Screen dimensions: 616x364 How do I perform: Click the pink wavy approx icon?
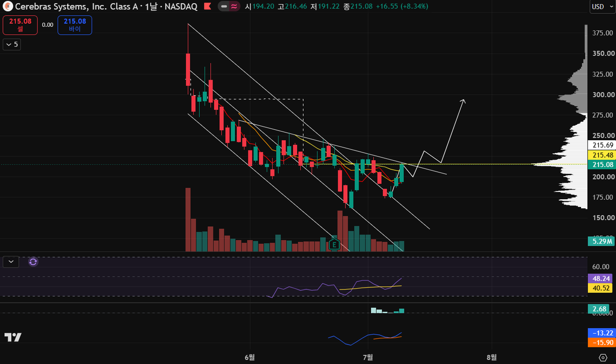[234, 7]
